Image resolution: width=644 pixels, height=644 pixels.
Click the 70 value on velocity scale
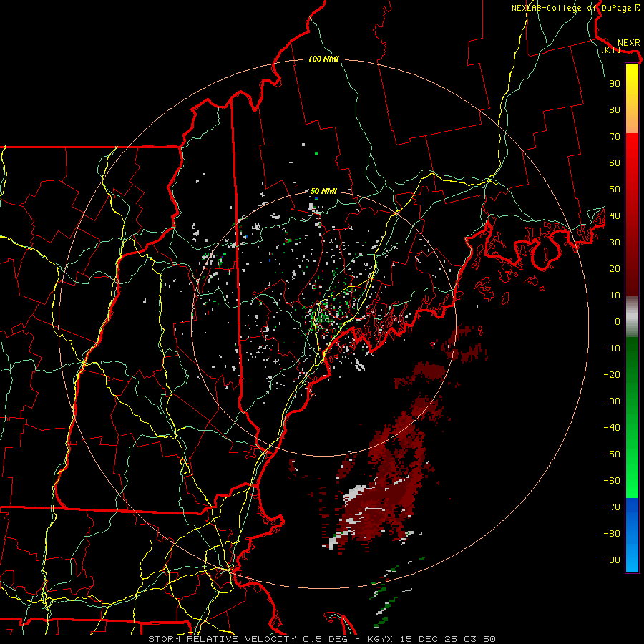615,137
